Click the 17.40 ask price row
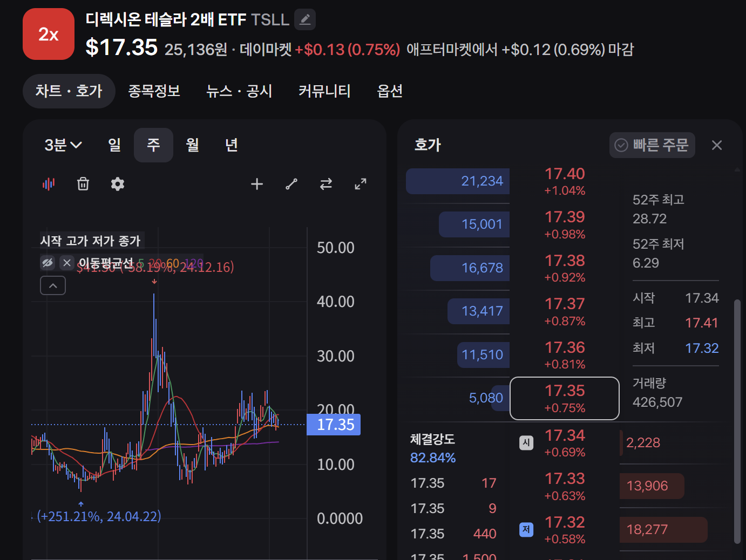Screen dimensions: 746x560 point(565,181)
